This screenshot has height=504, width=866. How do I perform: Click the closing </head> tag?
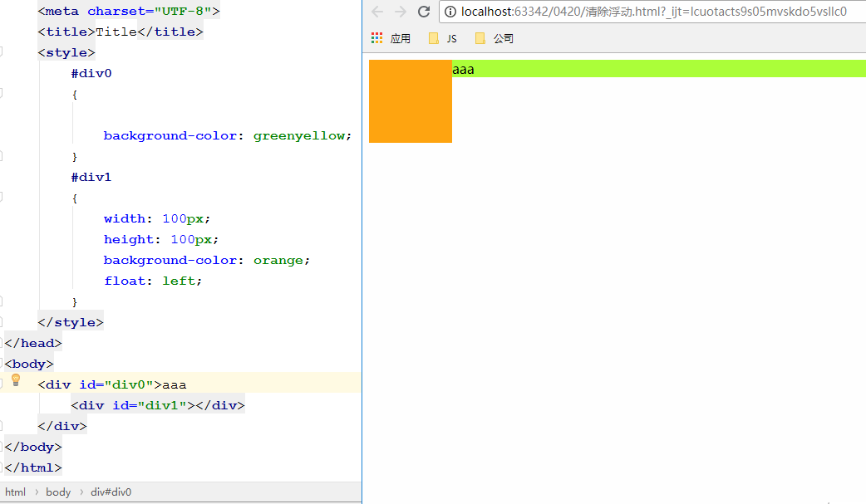click(x=33, y=344)
